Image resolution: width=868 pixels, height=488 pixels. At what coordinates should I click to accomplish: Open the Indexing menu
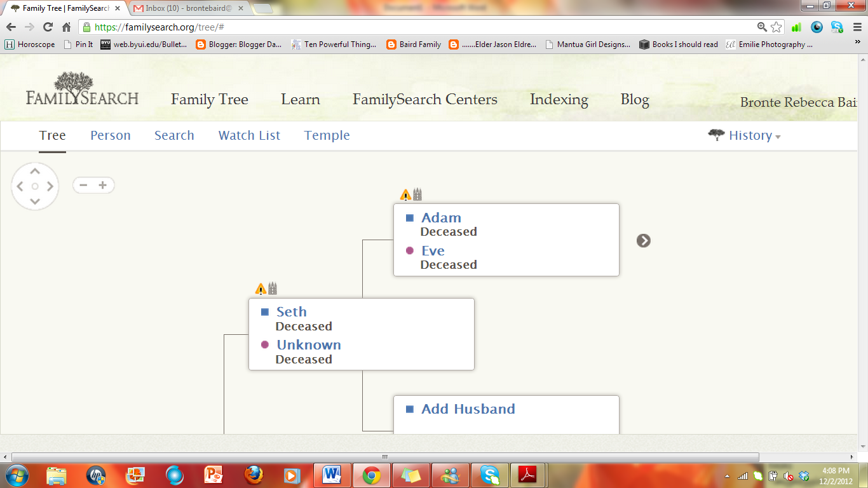pyautogui.click(x=559, y=100)
